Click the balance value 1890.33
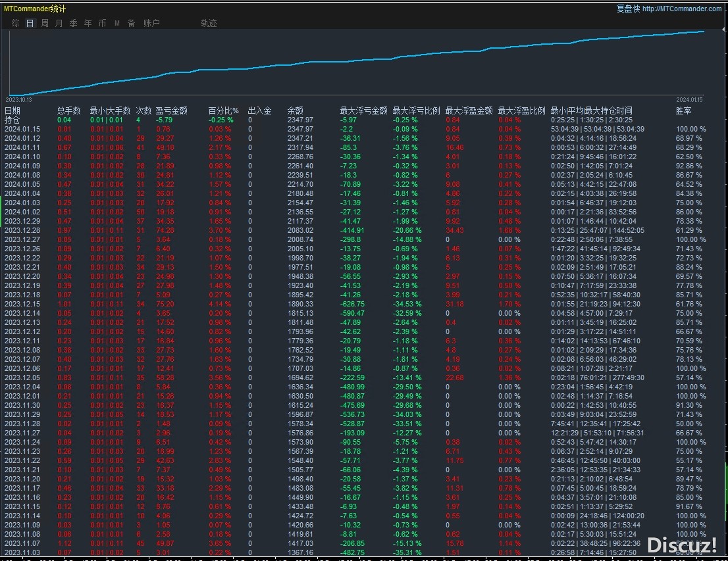Viewport: 728px width, 561px height. 300,304
